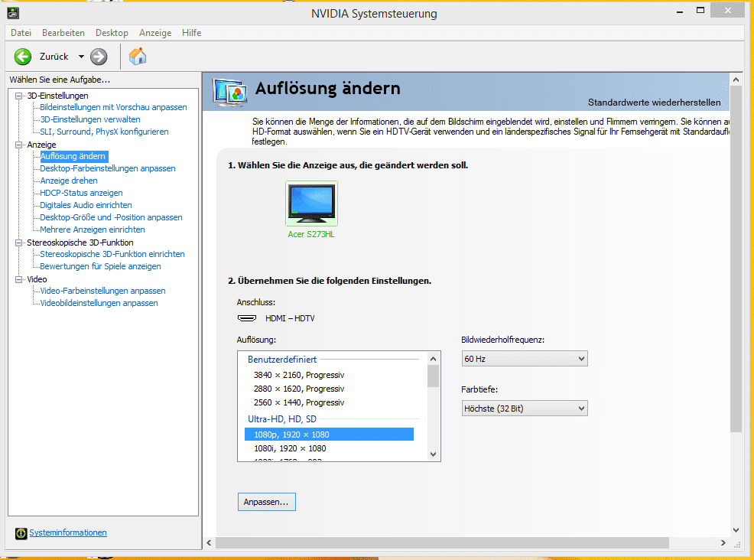Select Auflösung ändern in the task tree
This screenshot has height=560, width=754.
73,156
